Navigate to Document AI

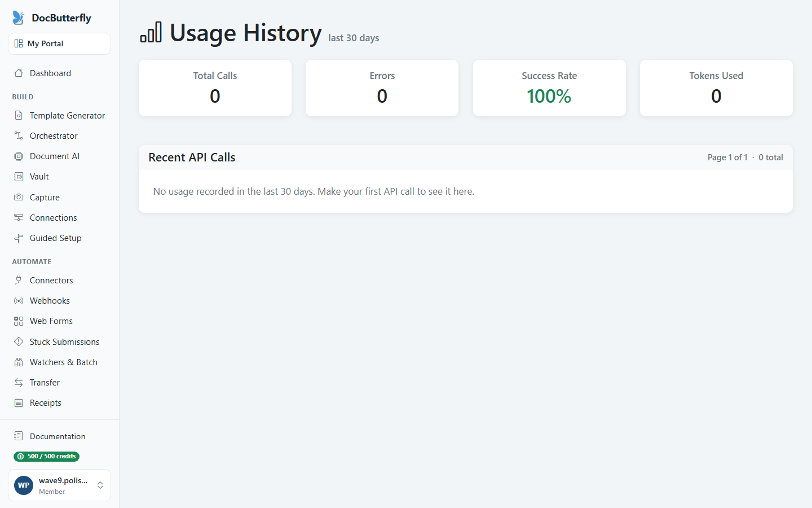tap(59, 156)
